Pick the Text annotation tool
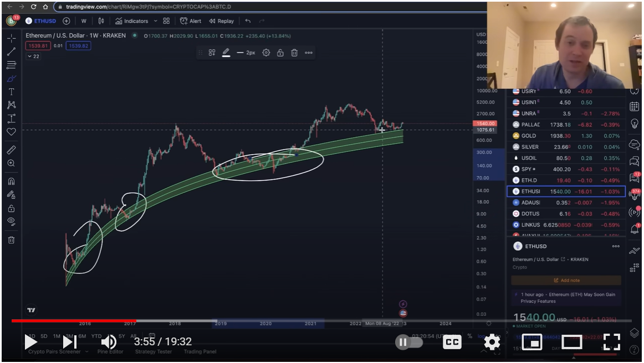 tap(11, 91)
